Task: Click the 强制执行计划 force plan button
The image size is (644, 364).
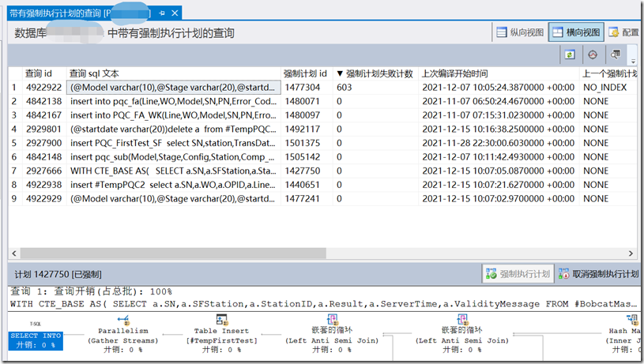Action: [518, 274]
